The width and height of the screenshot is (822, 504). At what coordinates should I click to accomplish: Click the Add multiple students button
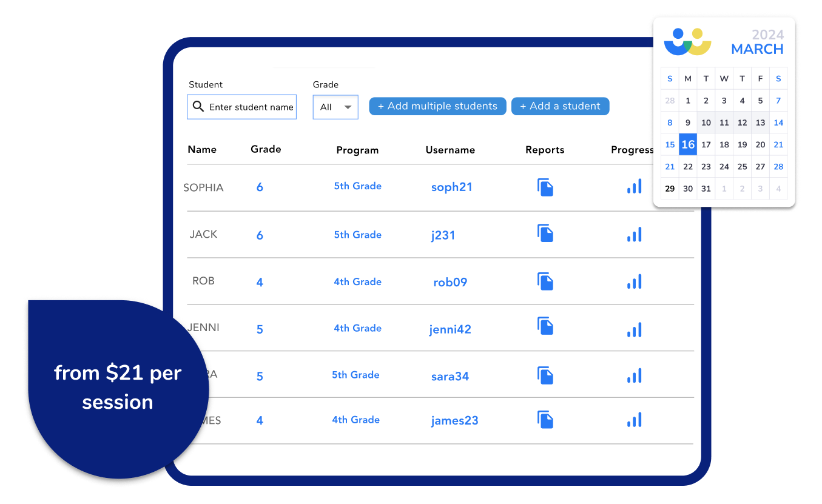[x=437, y=106]
